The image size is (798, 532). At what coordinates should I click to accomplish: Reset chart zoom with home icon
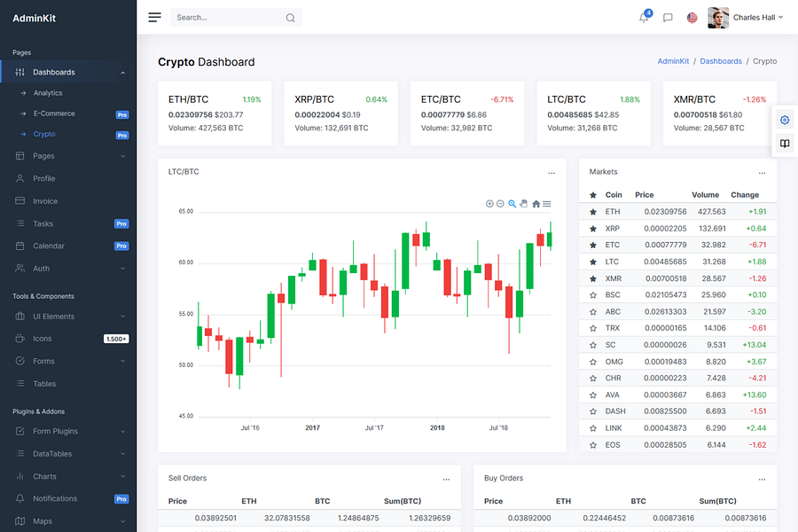[x=536, y=204]
